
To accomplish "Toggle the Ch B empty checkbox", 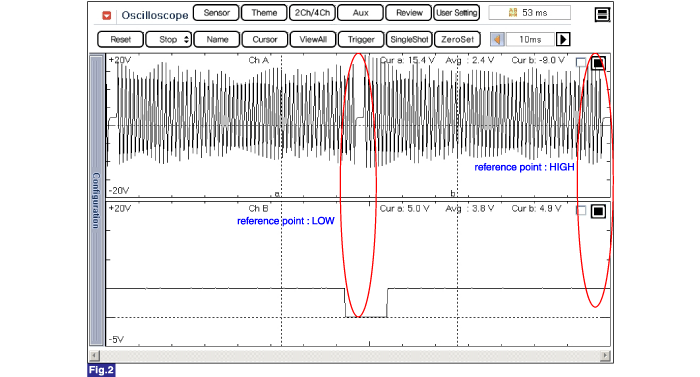I will pyautogui.click(x=581, y=210).
